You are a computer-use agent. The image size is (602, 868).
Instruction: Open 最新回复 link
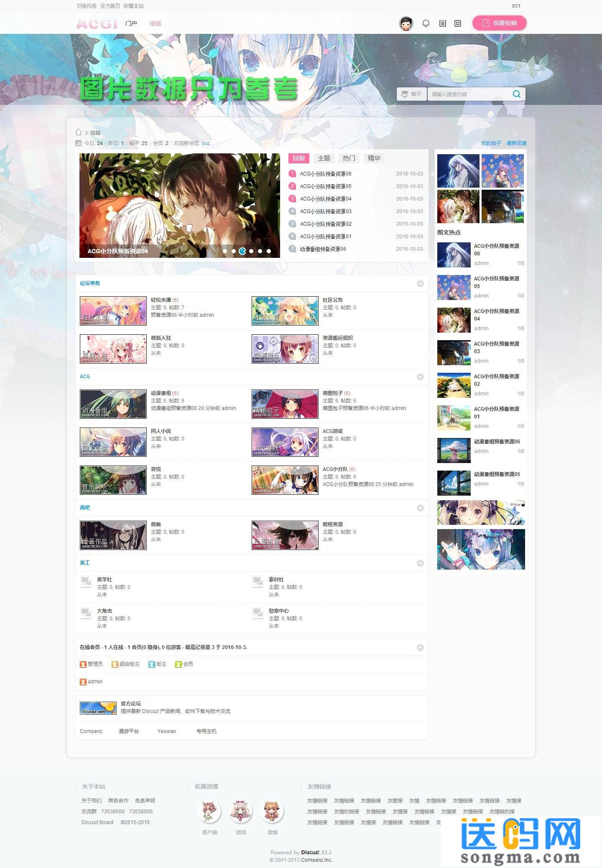point(517,143)
